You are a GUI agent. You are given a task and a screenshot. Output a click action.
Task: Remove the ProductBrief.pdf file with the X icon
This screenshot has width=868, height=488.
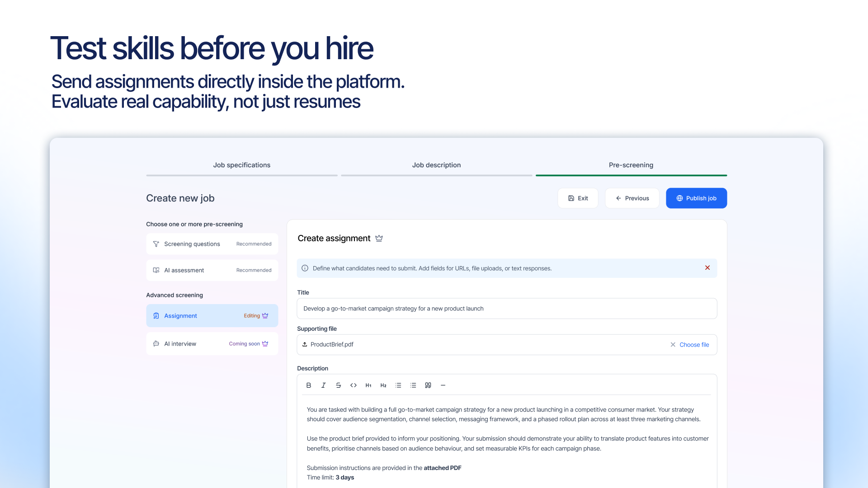[x=673, y=345]
